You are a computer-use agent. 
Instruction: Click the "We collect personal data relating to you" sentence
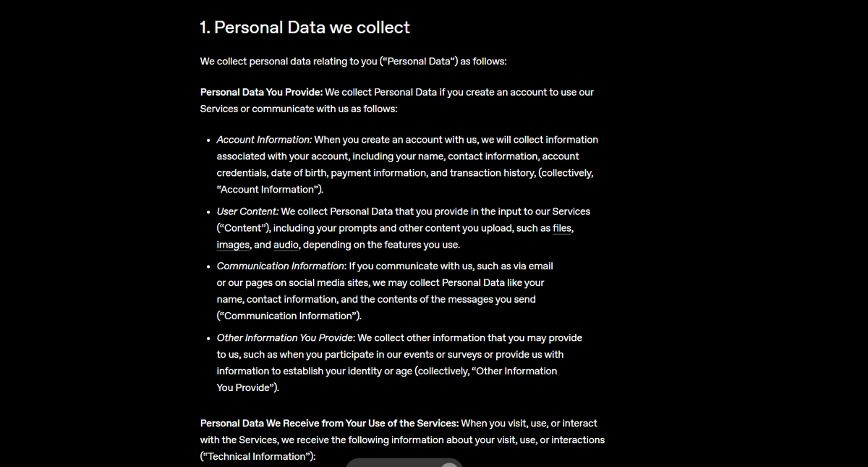pos(353,61)
